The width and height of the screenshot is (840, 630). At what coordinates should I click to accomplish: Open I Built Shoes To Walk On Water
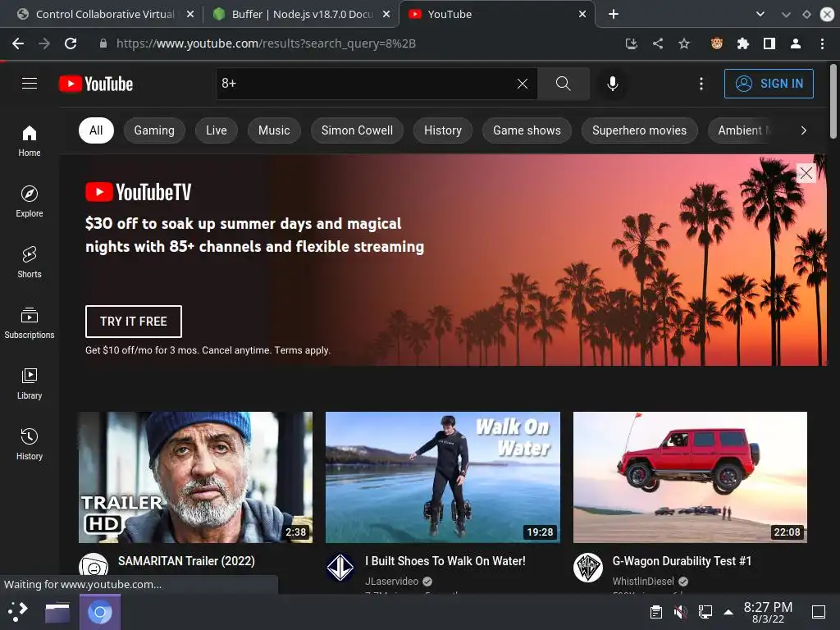(445, 561)
